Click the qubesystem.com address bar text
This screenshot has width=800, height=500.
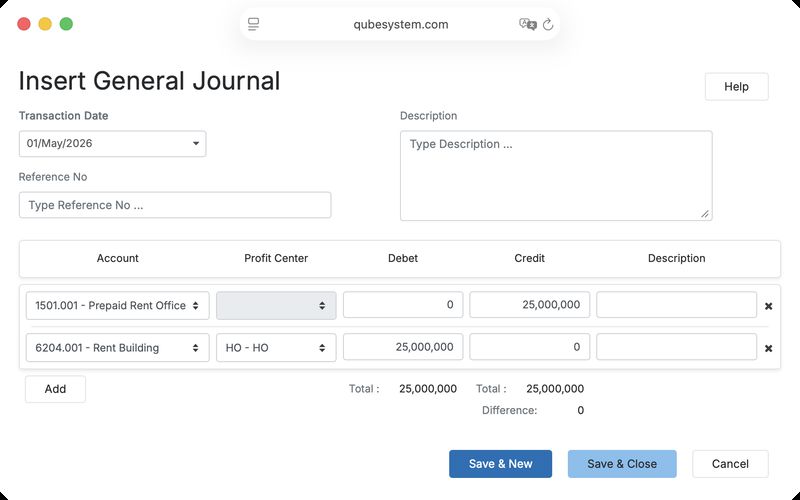[x=401, y=24]
